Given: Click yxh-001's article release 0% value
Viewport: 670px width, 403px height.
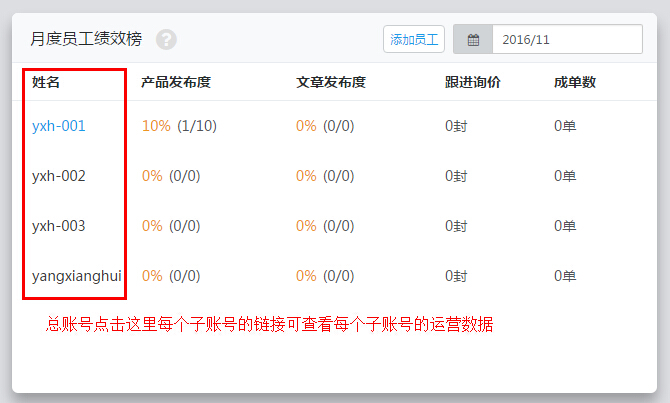Looking at the screenshot, I should pyautogui.click(x=306, y=126).
